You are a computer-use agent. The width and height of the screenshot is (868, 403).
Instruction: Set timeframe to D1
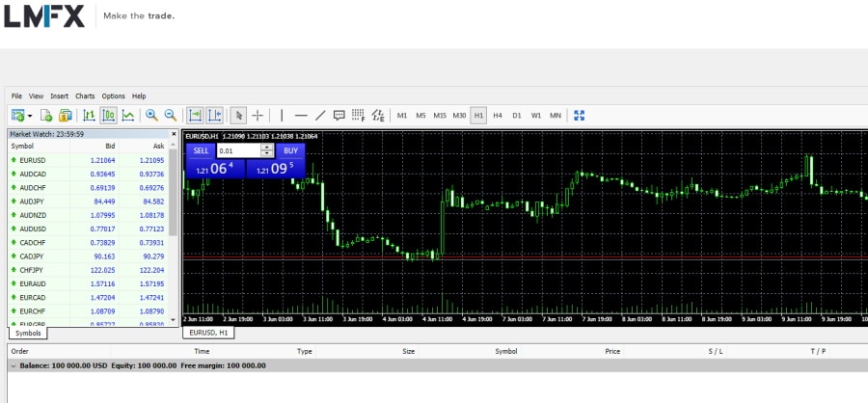(517, 116)
